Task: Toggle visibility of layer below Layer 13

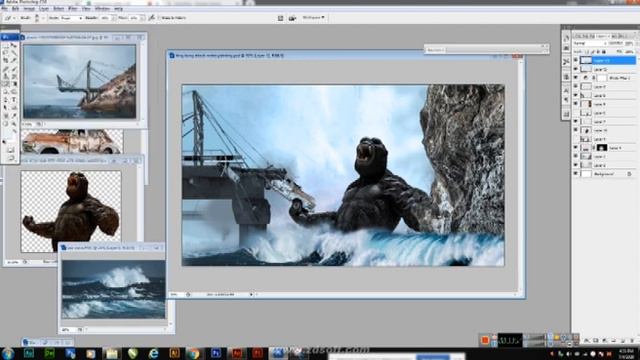Action: click(576, 69)
